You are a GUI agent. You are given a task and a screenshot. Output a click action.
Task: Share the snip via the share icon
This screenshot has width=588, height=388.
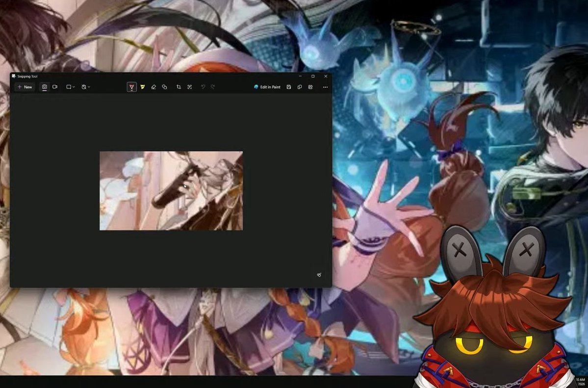[310, 87]
